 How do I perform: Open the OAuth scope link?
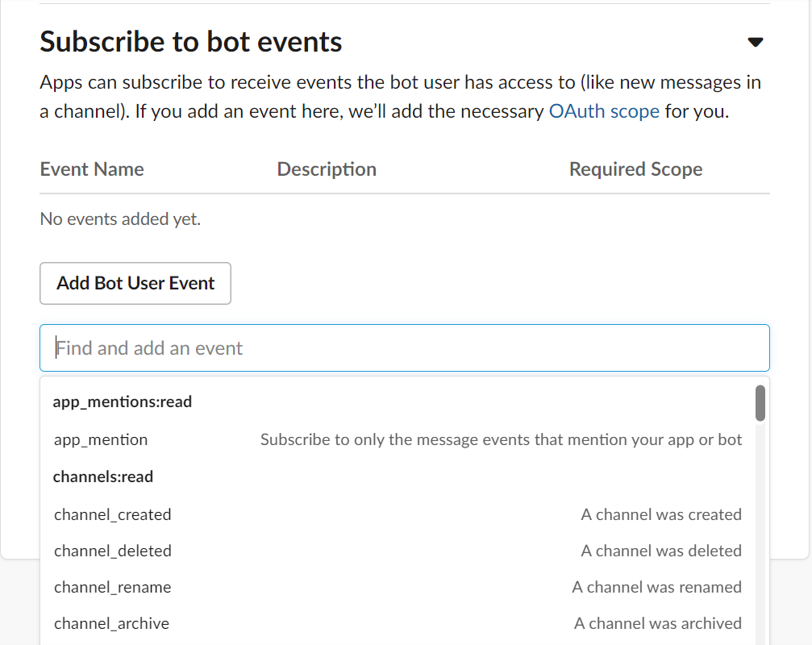pyautogui.click(x=604, y=111)
